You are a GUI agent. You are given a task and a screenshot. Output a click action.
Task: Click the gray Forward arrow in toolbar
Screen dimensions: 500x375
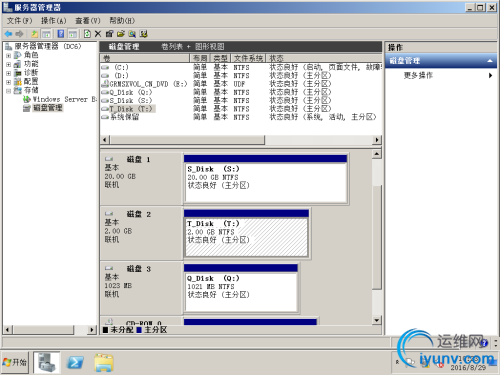point(19,34)
